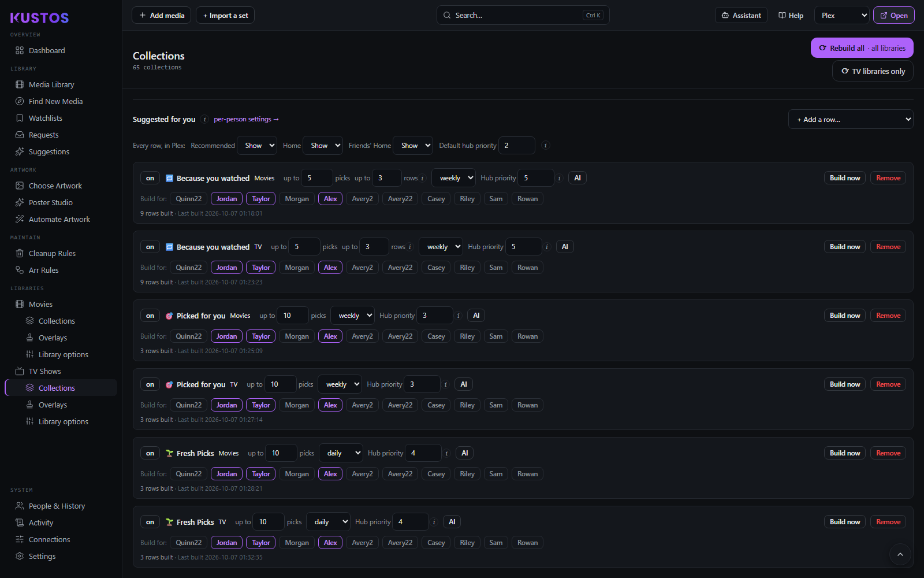Viewport: 924px width, 578px height.
Task: Open Settings from sidebar
Action: click(x=42, y=556)
